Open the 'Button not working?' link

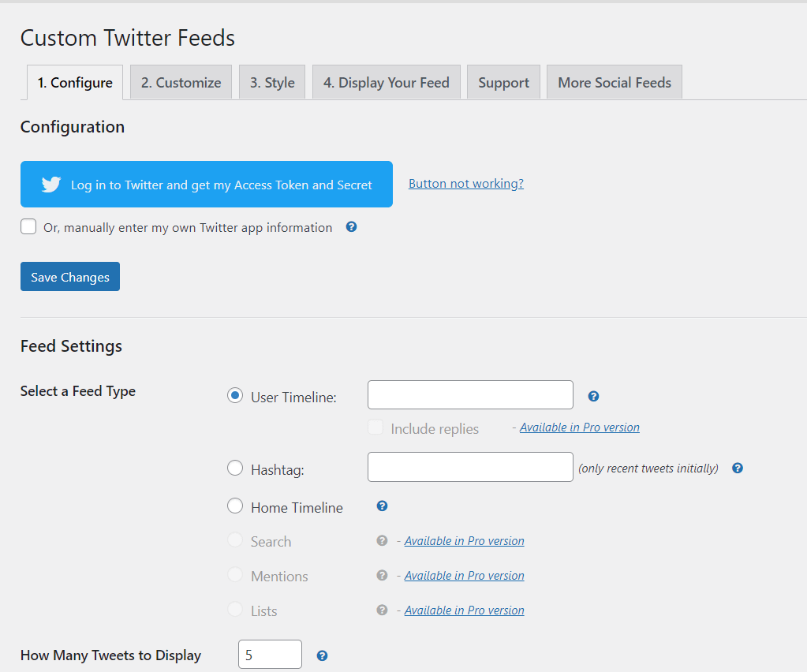pos(466,184)
